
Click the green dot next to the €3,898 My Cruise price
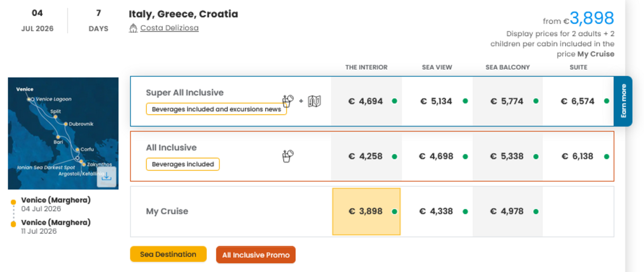point(394,211)
